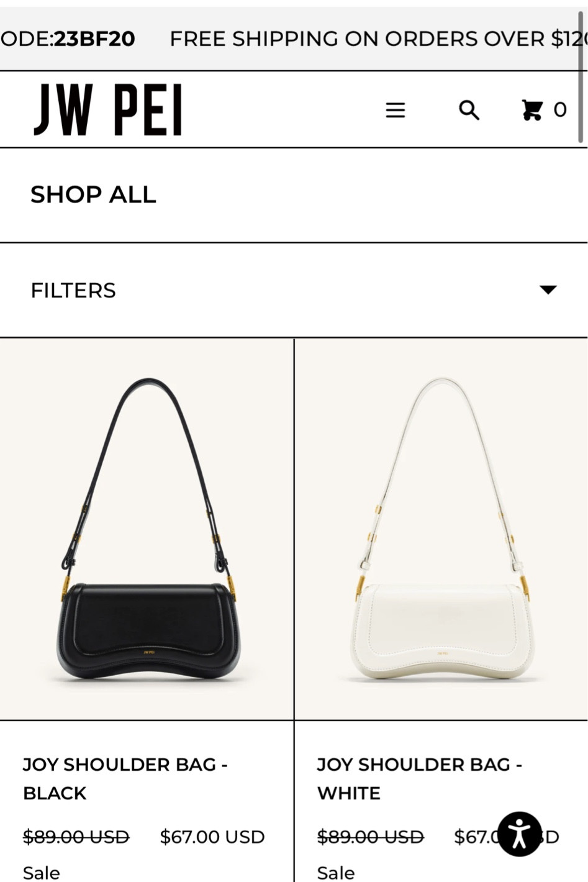Image resolution: width=588 pixels, height=882 pixels.
Task: Open the Joy Shoulder Bag - Black title link
Action: [x=125, y=778]
